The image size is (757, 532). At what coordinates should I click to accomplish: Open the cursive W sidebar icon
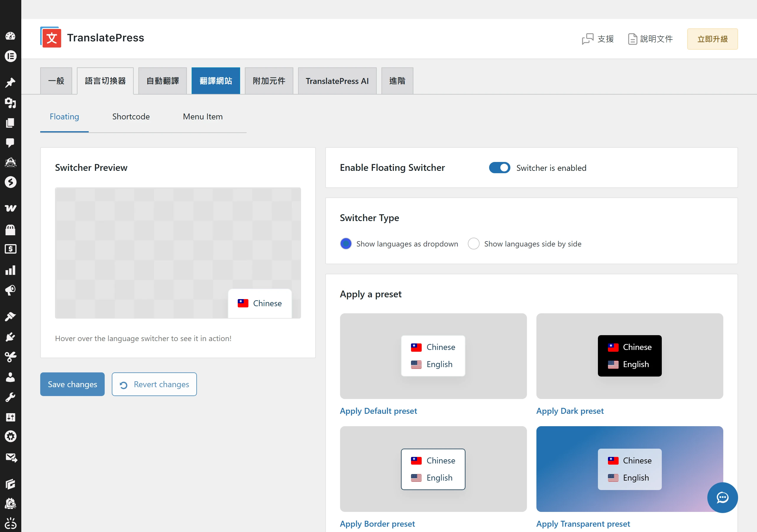tap(11, 208)
